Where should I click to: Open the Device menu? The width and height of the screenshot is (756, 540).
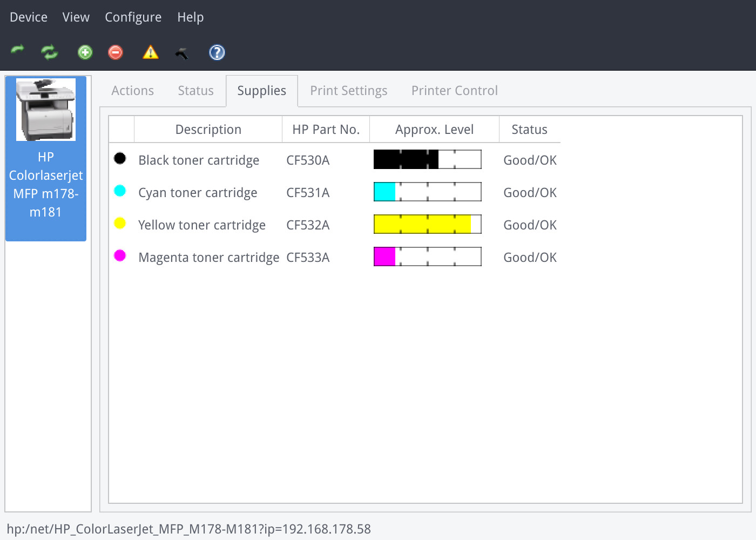coord(29,17)
